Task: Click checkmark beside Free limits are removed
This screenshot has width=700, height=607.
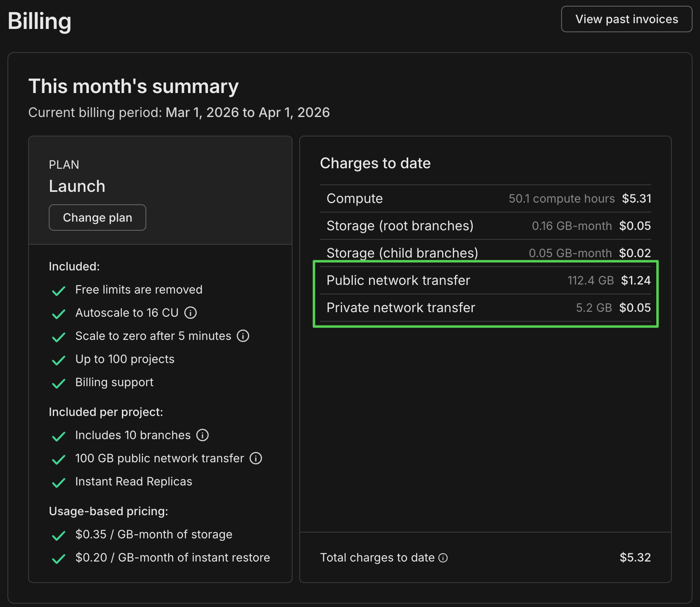Action: pyautogui.click(x=59, y=291)
